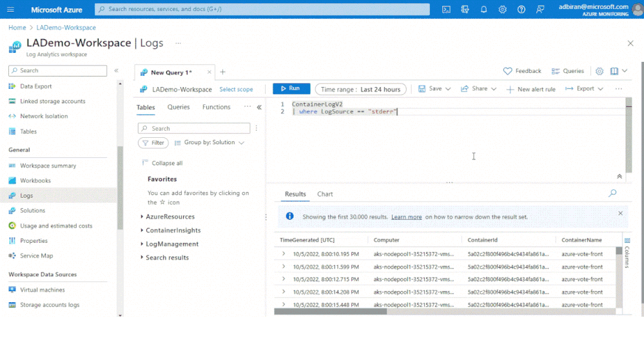The image size is (644, 362).
Task: Dismiss the 30,000 results info banner
Action: tap(620, 213)
